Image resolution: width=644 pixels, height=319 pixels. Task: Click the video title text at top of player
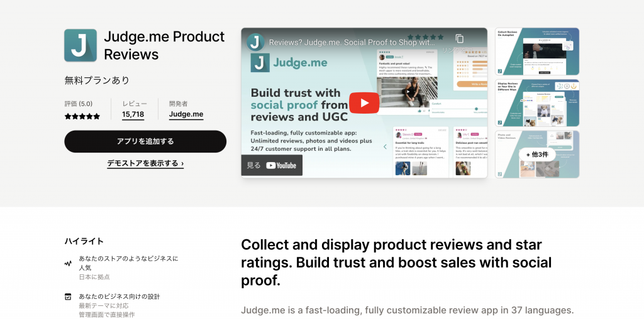(352, 42)
